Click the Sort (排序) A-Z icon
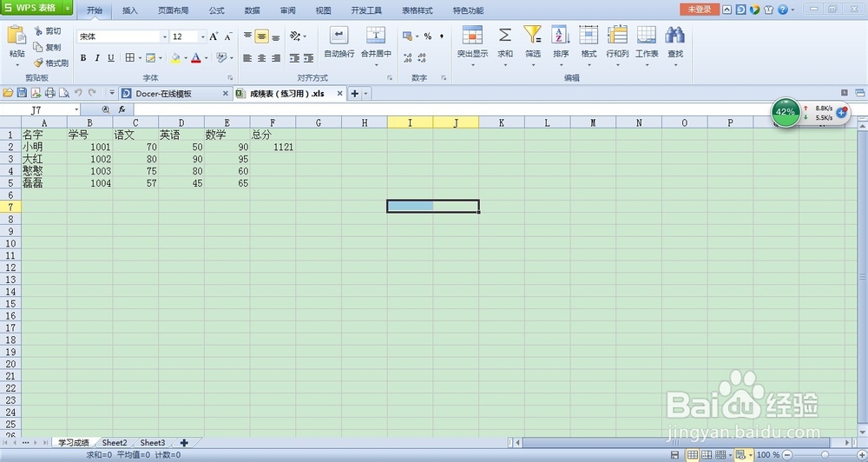868x462 pixels. tap(560, 35)
